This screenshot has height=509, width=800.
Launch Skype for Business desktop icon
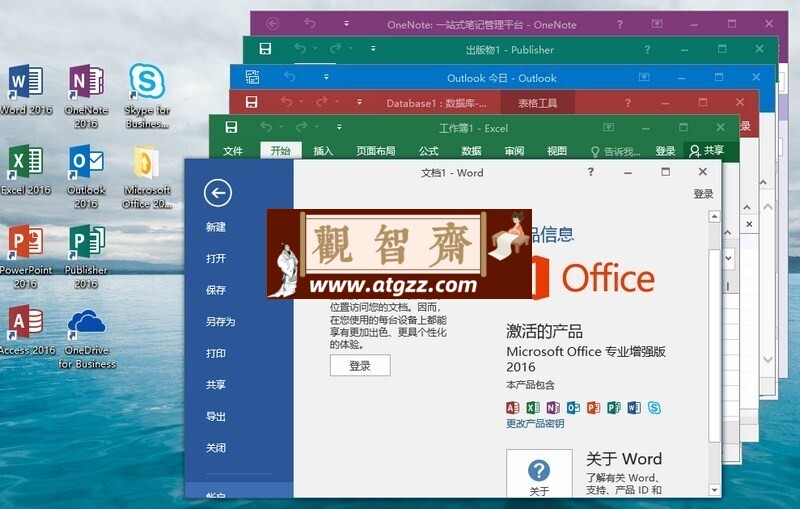click(x=147, y=96)
